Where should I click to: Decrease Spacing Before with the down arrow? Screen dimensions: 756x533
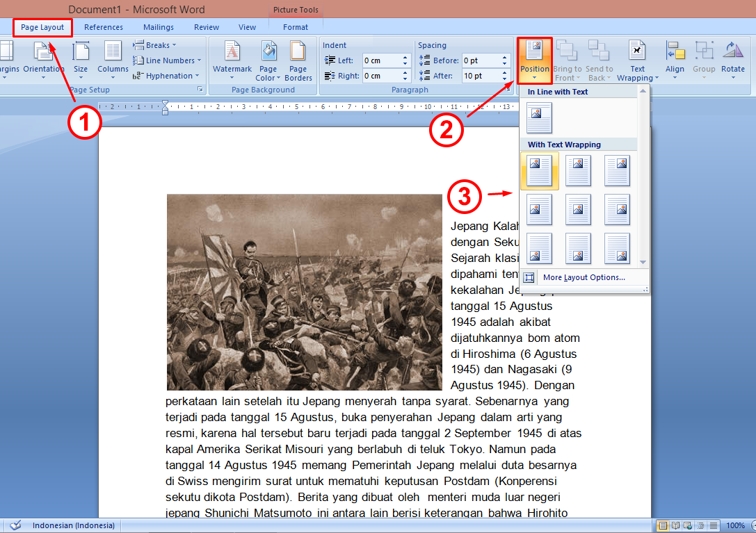pos(505,64)
